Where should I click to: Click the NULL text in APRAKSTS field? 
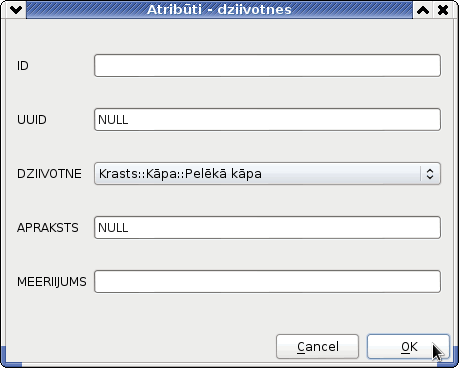click(113, 228)
